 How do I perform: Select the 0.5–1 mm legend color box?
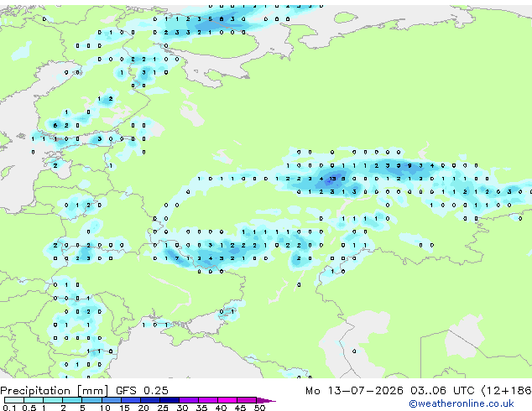coord(34,400)
